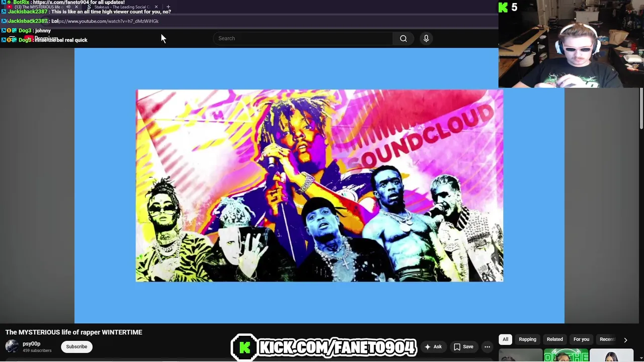Click the page vertical scrollbar
Screen dimensions: 644x362
click(641, 108)
